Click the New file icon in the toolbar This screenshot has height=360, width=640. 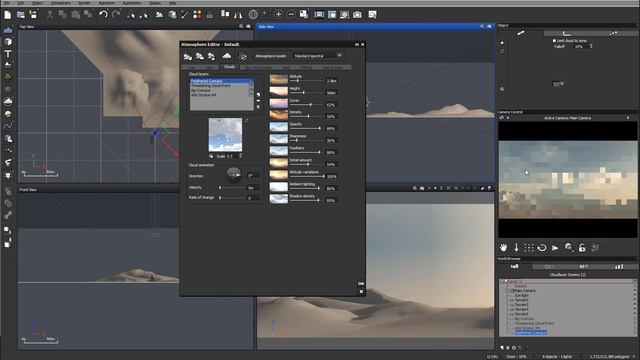[x=7, y=15]
